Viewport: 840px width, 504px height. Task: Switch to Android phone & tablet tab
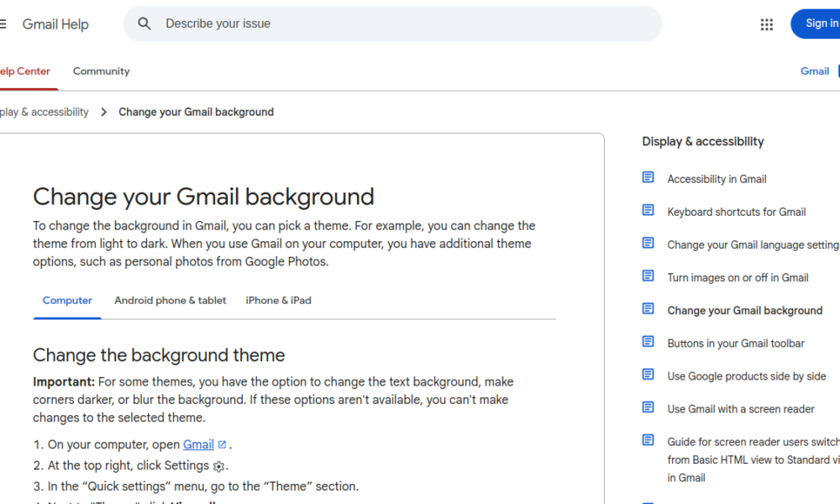[171, 301]
